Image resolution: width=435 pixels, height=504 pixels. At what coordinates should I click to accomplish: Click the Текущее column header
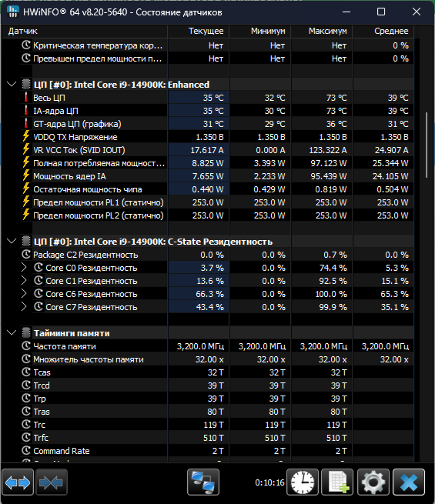click(199, 32)
